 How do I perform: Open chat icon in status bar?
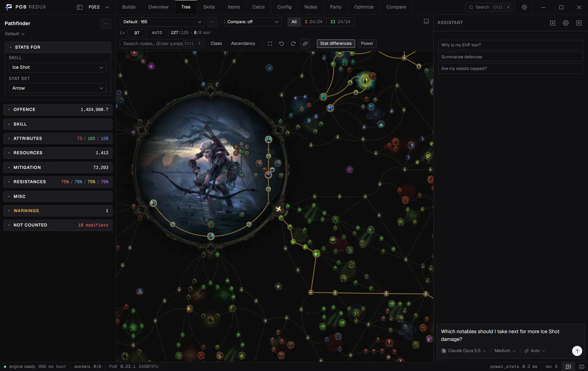[x=568, y=367]
